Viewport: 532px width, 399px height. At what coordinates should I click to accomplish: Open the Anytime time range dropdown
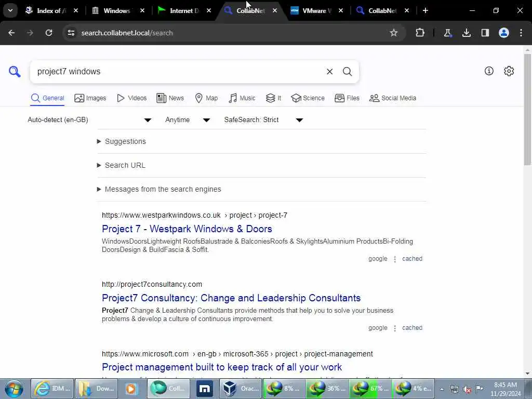188,120
